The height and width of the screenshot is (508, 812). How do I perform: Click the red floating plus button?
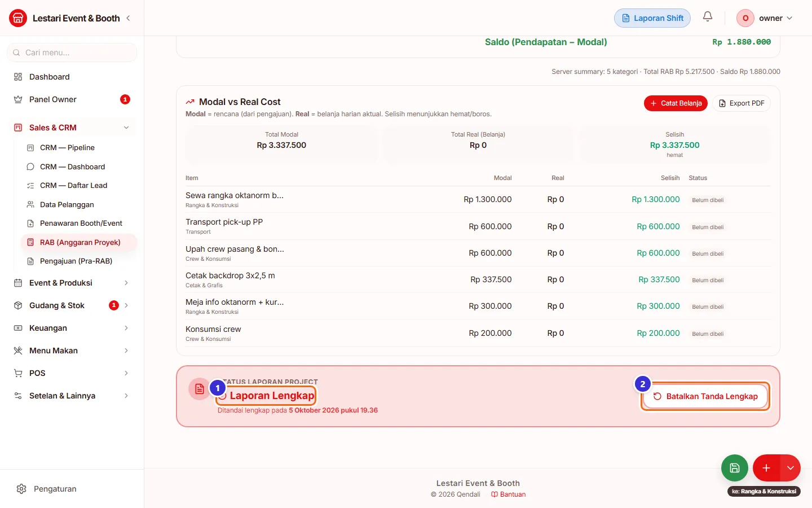click(x=766, y=468)
